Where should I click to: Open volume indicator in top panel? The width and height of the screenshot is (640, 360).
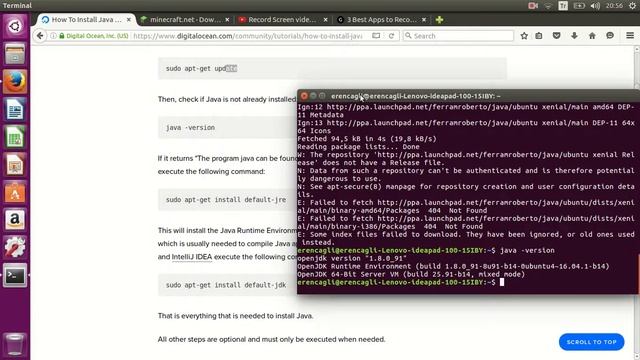595,6
